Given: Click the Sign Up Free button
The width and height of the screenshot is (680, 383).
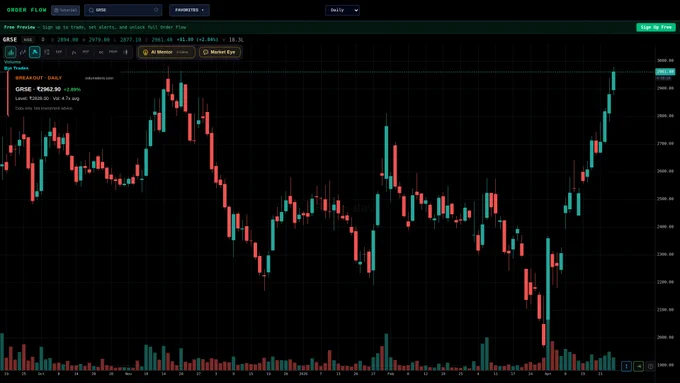Looking at the screenshot, I should pyautogui.click(x=656, y=27).
